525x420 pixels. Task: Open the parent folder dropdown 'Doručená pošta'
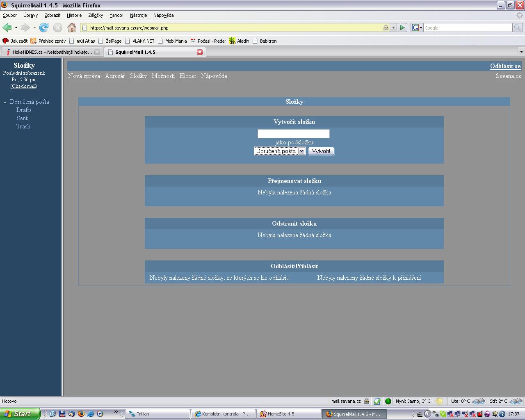click(x=280, y=151)
